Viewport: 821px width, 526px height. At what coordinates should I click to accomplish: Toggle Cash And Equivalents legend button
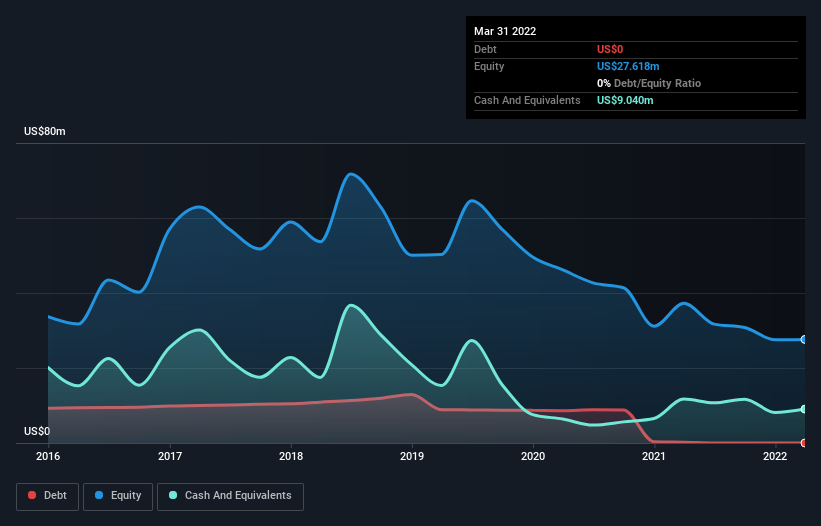[230, 496]
